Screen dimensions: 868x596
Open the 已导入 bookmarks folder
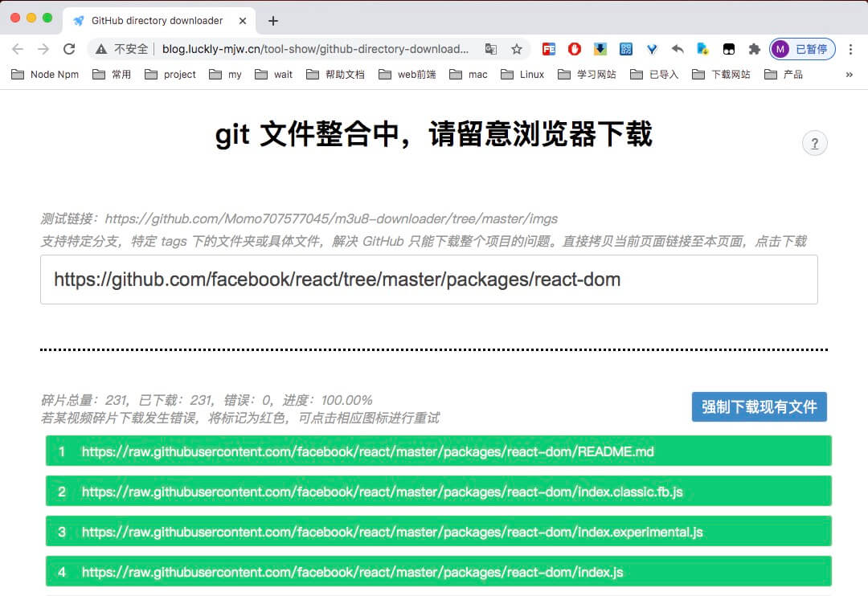(654, 74)
